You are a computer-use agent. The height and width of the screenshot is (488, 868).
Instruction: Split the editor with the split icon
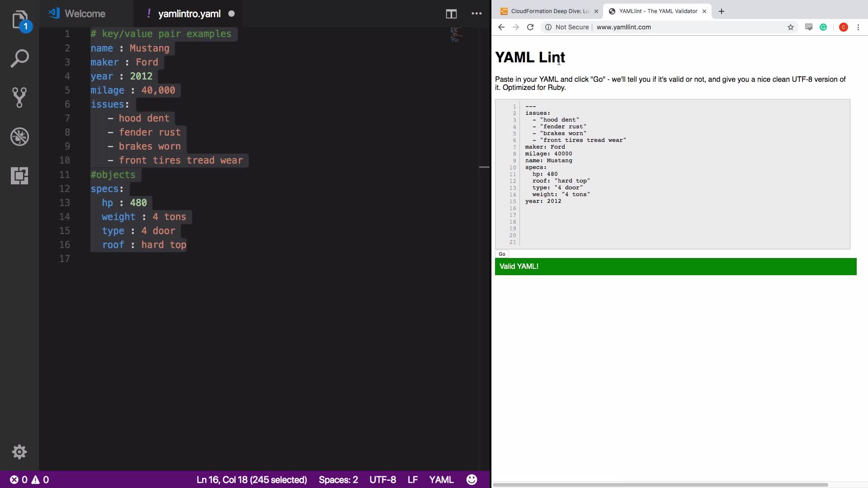451,14
